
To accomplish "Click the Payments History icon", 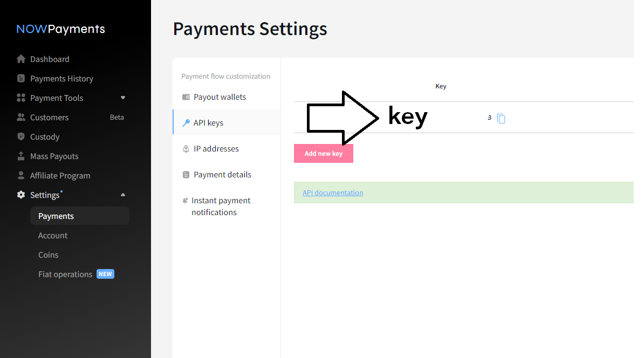I will click(21, 78).
